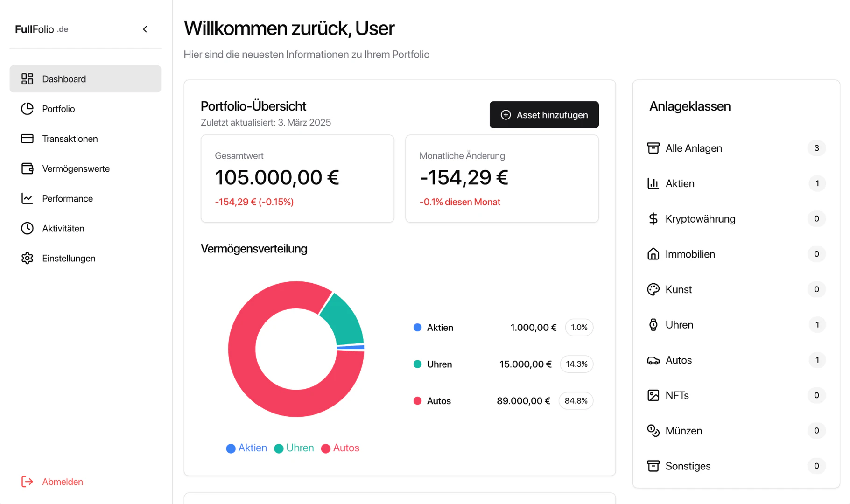The image size is (850, 504).
Task: Toggle Autos series in chart legend
Action: tap(340, 448)
